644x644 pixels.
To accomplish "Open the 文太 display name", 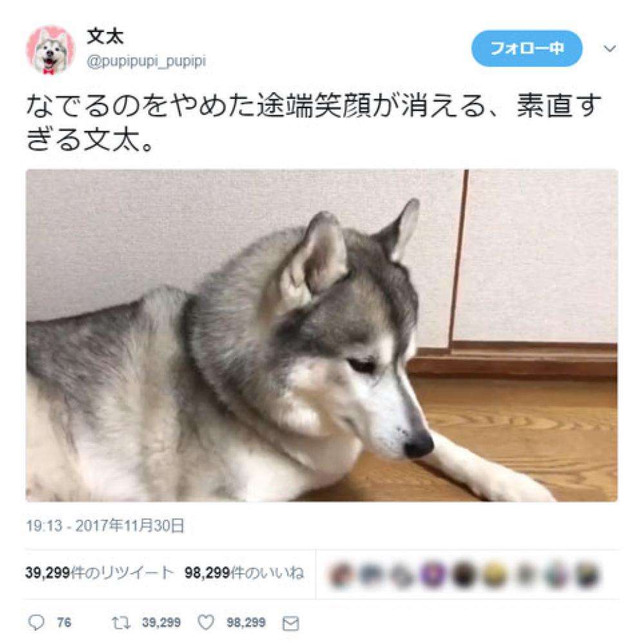I will (105, 37).
